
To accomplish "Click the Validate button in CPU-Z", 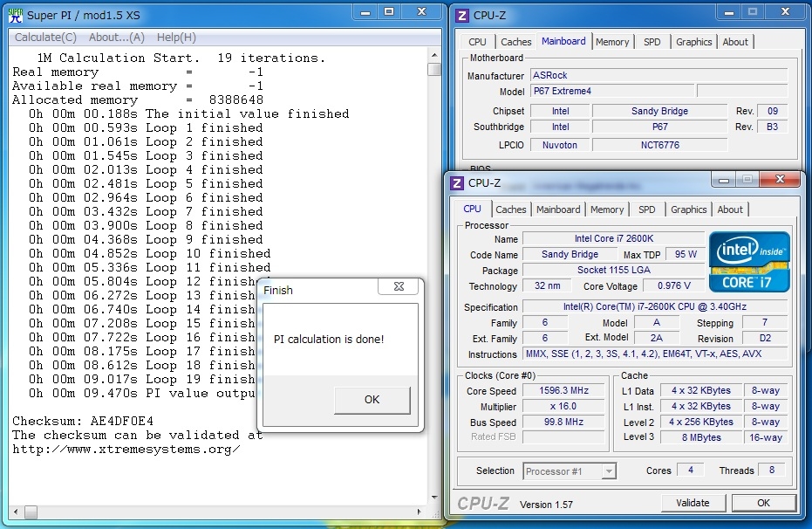I will [693, 503].
